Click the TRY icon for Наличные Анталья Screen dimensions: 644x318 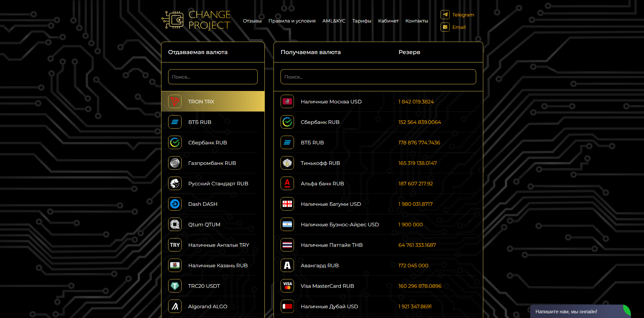point(175,245)
